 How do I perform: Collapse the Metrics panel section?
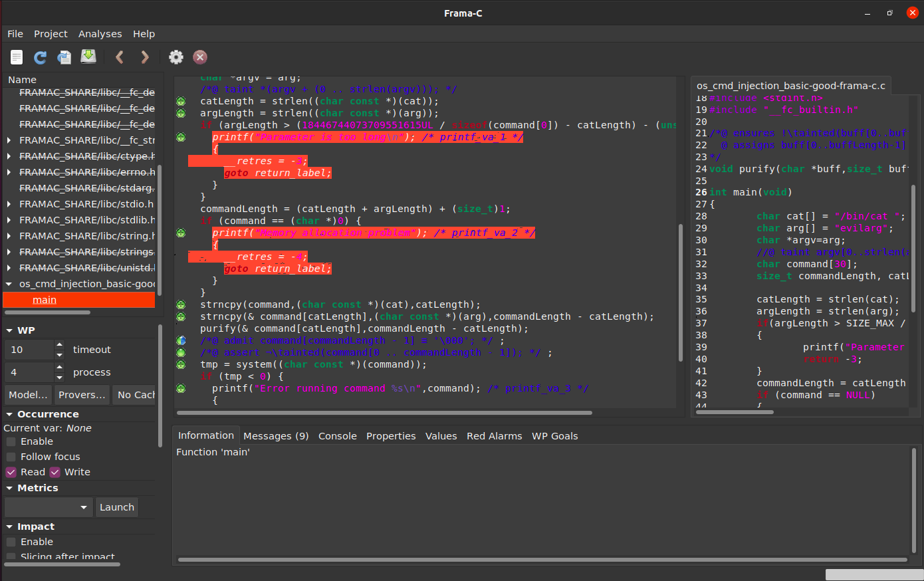(x=10, y=488)
